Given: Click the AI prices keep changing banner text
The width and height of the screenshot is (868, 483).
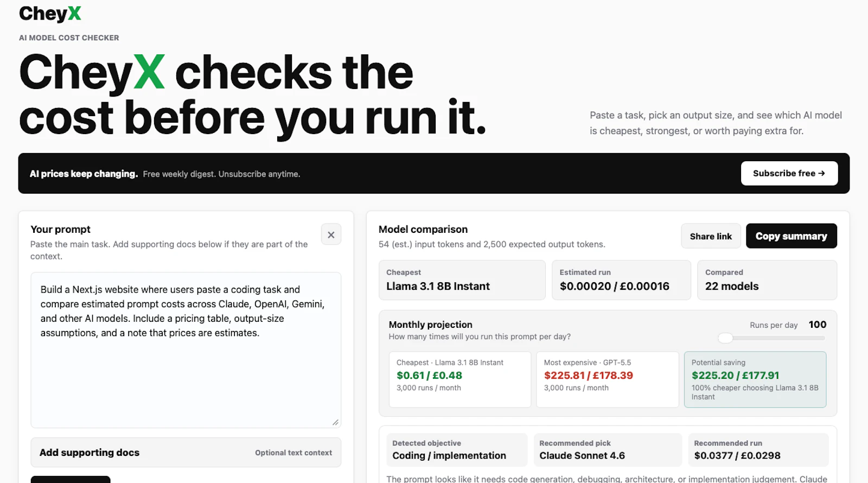Looking at the screenshot, I should tap(84, 174).
